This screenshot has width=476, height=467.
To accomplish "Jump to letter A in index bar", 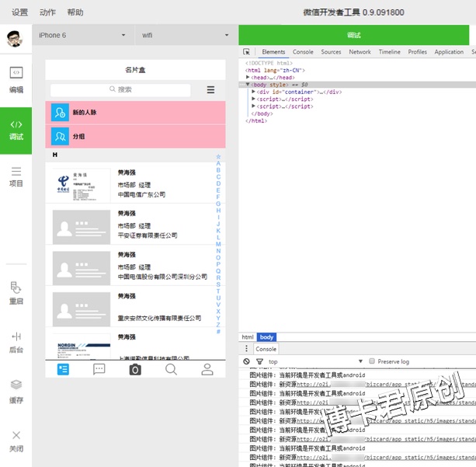I will 218,163.
